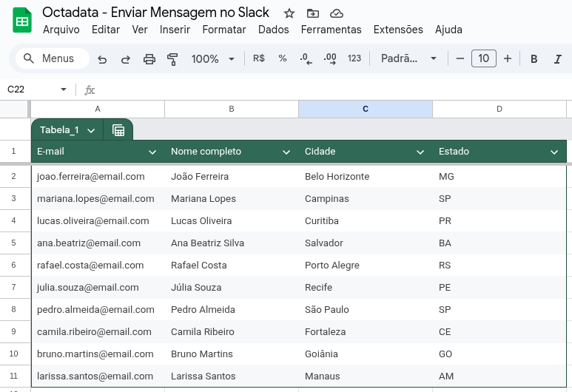The image size is (572, 392).
Task: Select cell Goiânia
Action: pyautogui.click(x=365, y=354)
